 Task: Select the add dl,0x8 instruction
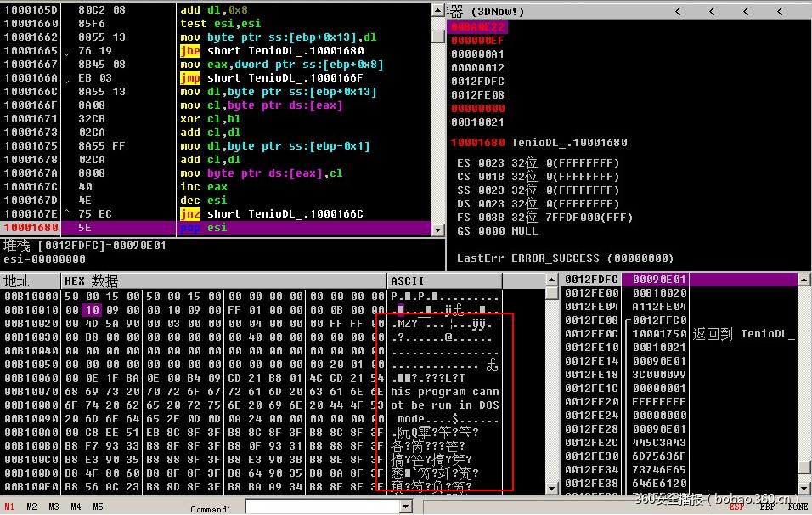(x=214, y=10)
